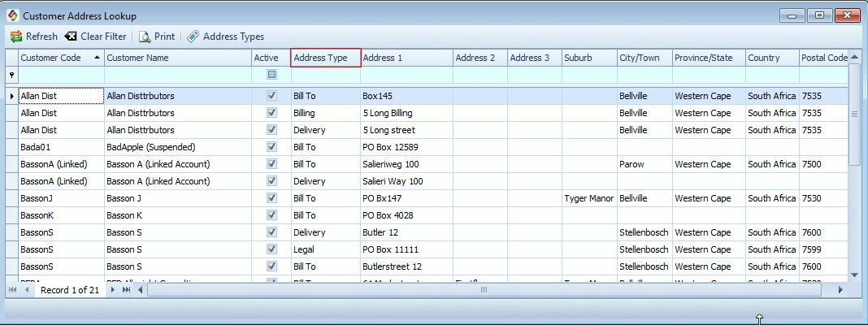Advance to the next record
Image resolution: width=868 pixels, height=325 pixels.
pos(112,290)
